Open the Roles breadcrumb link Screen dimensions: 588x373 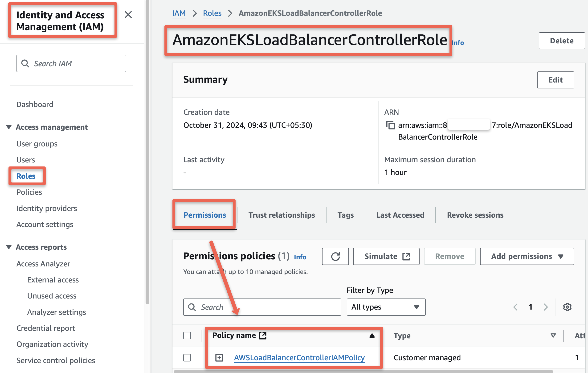pos(212,13)
